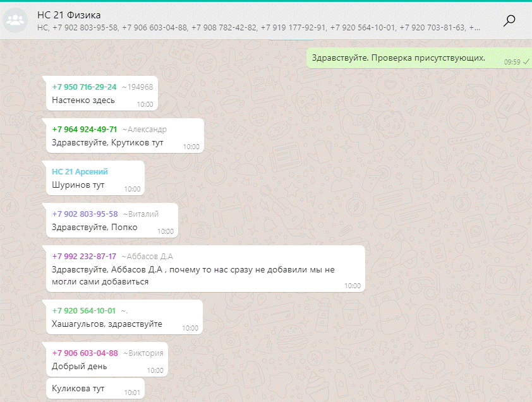Image resolution: width=532 pixels, height=402 pixels.
Task: Click the 09:59 timestamp of the sent message
Action: point(512,62)
